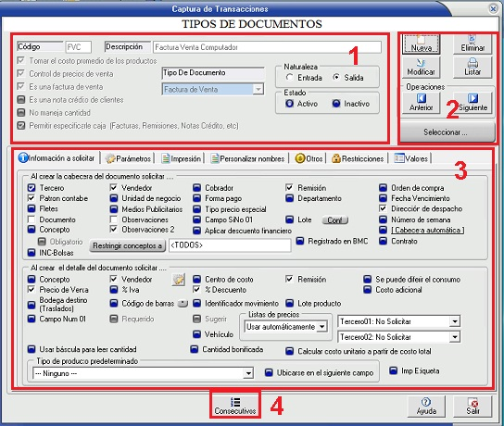Screen dimensions: 504x426
Task: Toggle the Cobrador checkbox
Action: pos(196,188)
